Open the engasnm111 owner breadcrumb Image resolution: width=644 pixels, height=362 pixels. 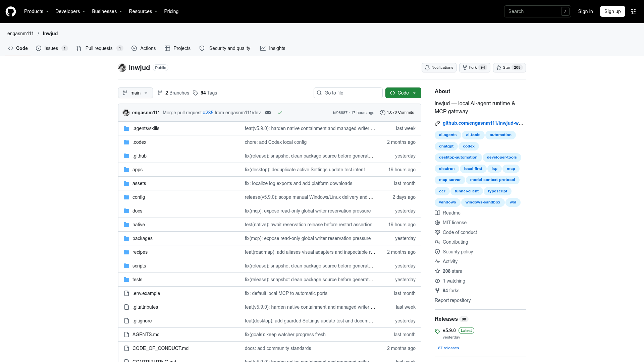coord(20,34)
